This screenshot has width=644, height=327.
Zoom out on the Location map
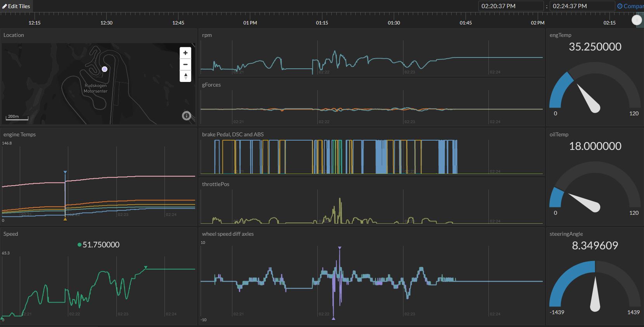pyautogui.click(x=185, y=64)
